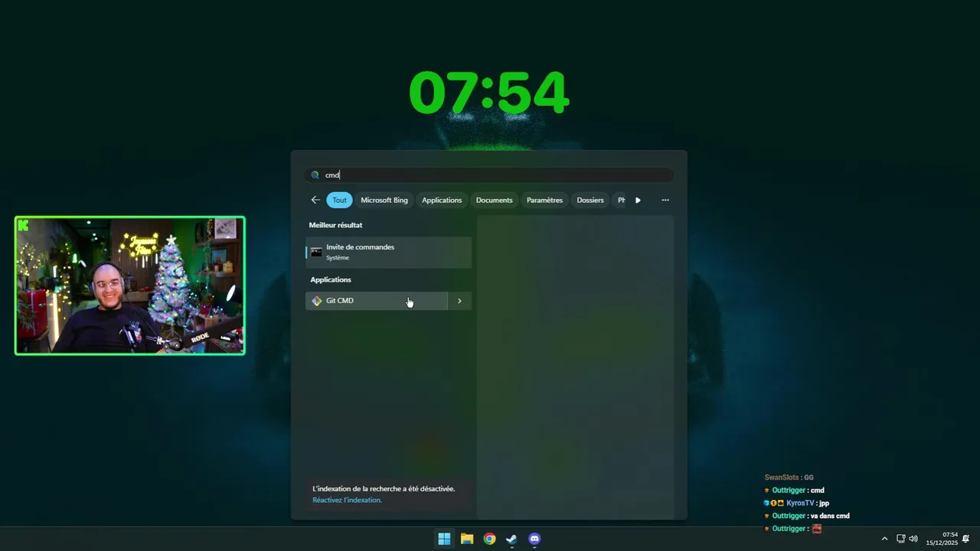
Task: Open the notifications bell icon
Action: (x=966, y=539)
